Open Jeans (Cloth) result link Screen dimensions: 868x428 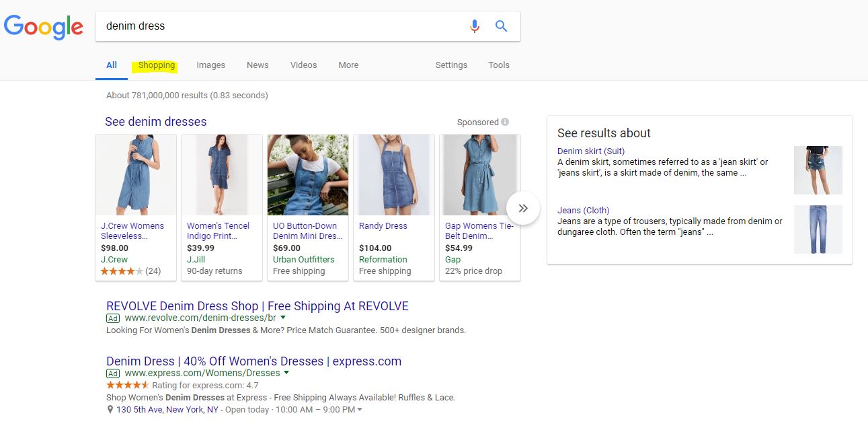[x=584, y=211]
